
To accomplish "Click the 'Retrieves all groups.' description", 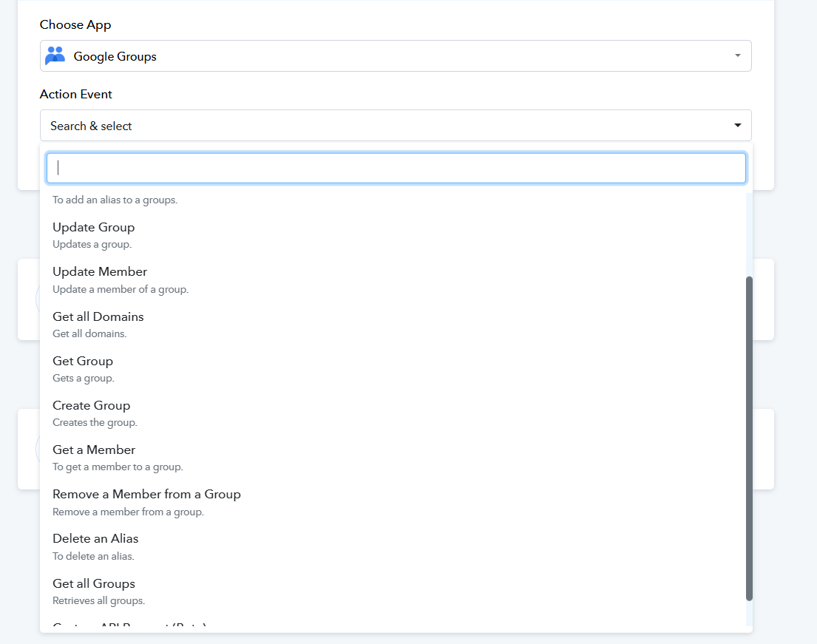I will pyautogui.click(x=99, y=601).
